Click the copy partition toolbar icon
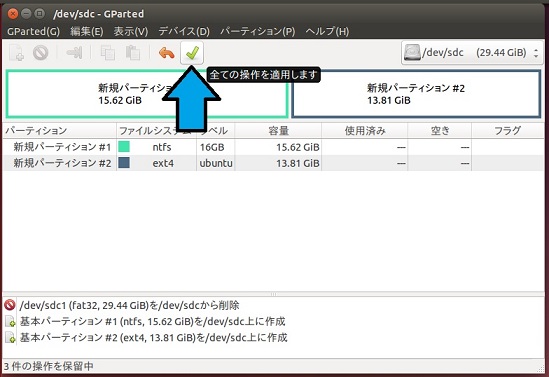This screenshot has height=377, width=549. point(107,53)
